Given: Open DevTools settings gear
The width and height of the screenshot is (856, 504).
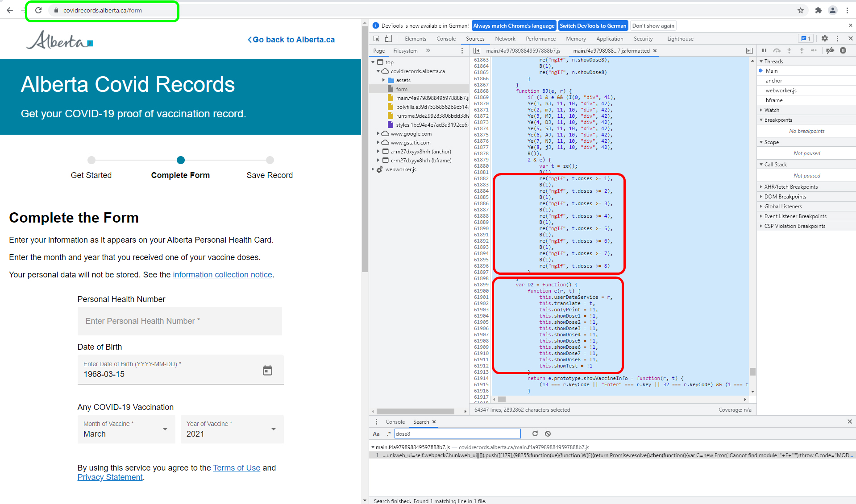Looking at the screenshot, I should [825, 39].
